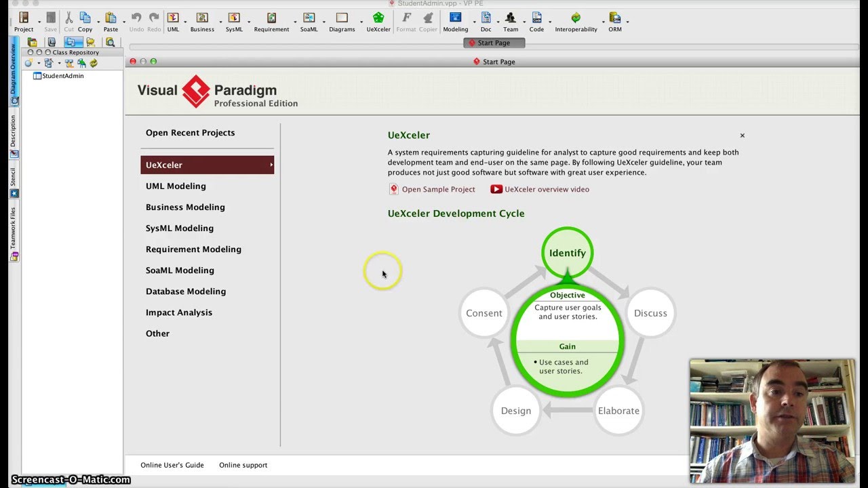Open the Open Sample Project link
Screen dimensions: 868x488
click(x=432, y=189)
